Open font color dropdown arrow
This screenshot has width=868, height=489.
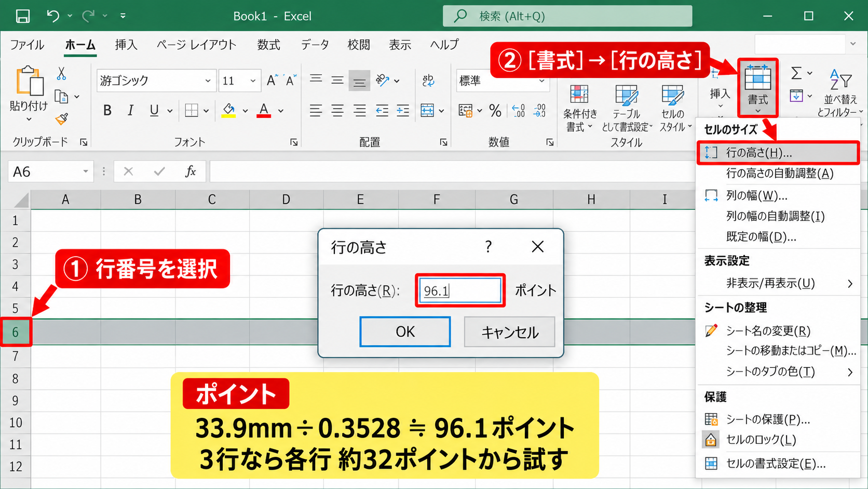pyautogui.click(x=281, y=111)
